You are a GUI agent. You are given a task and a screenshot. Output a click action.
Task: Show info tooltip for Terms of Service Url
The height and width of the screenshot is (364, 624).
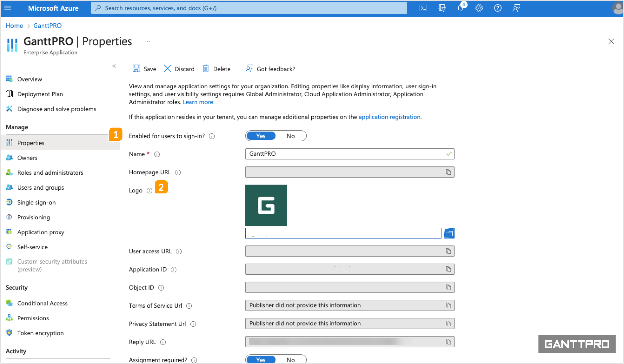[x=189, y=306]
